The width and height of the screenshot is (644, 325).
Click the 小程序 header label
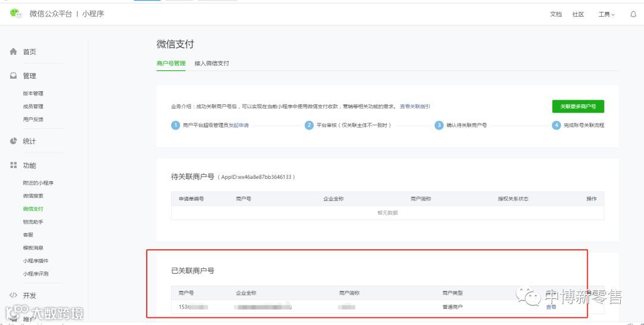[93, 14]
